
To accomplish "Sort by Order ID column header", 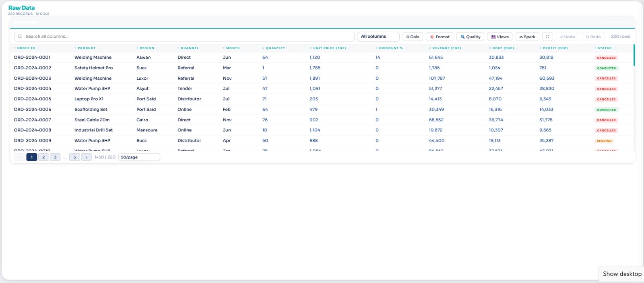I will click(x=26, y=48).
